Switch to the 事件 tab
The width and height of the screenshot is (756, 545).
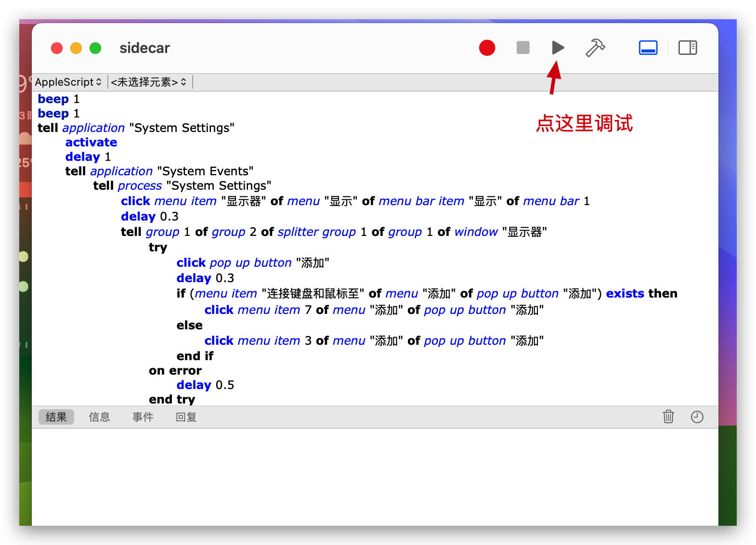143,417
